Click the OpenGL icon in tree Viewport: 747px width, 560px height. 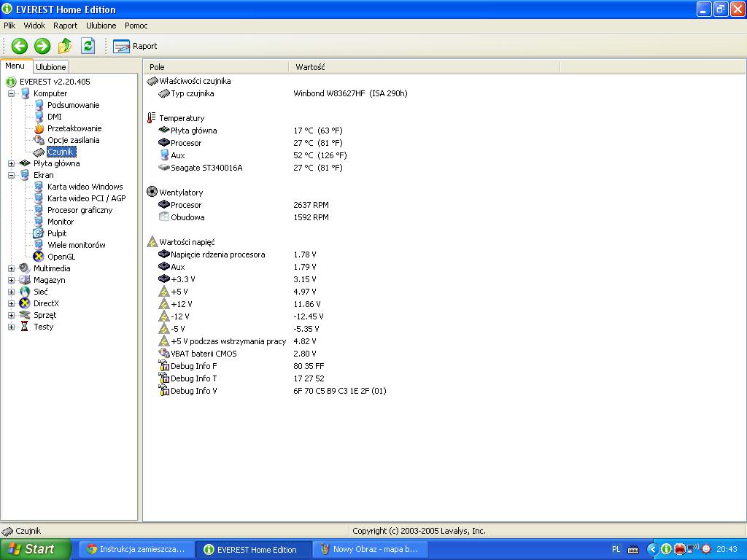39,257
